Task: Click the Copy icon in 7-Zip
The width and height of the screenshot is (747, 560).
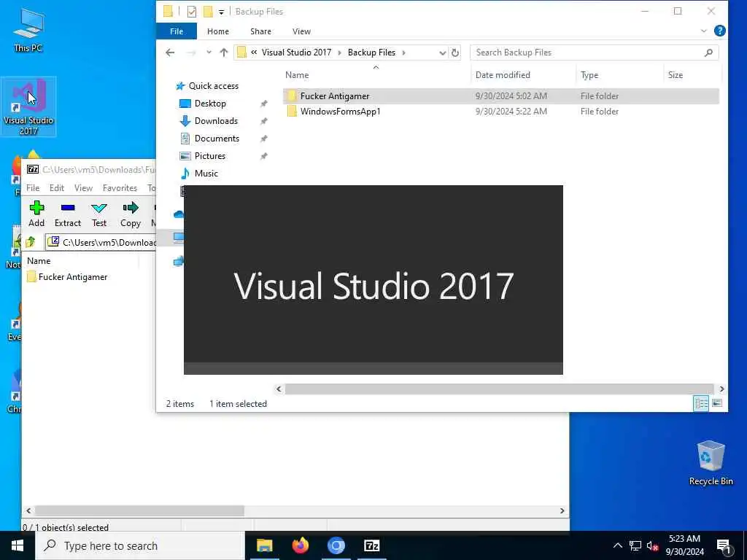Action: pos(131,214)
